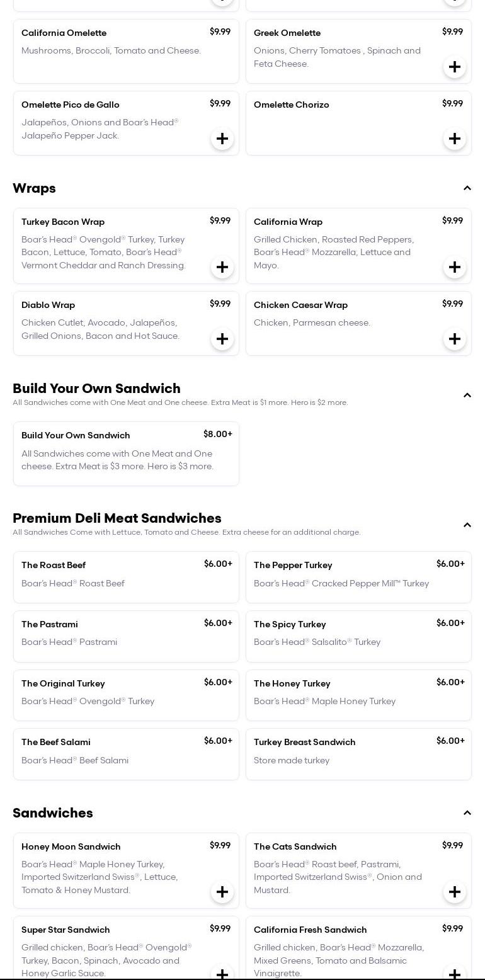The width and height of the screenshot is (485, 980).
Task: Add Turkey Bacon Wrap to cart
Action: coord(222,268)
